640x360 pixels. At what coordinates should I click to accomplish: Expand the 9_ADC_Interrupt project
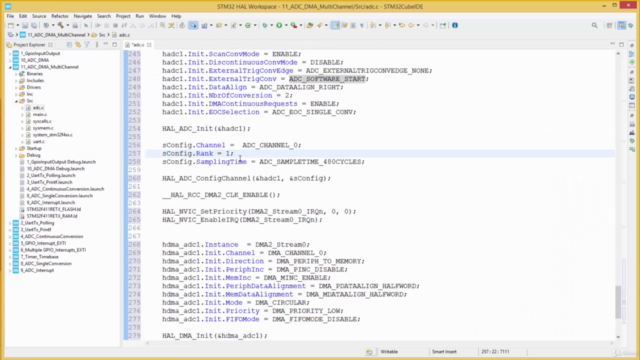[x=10, y=270]
